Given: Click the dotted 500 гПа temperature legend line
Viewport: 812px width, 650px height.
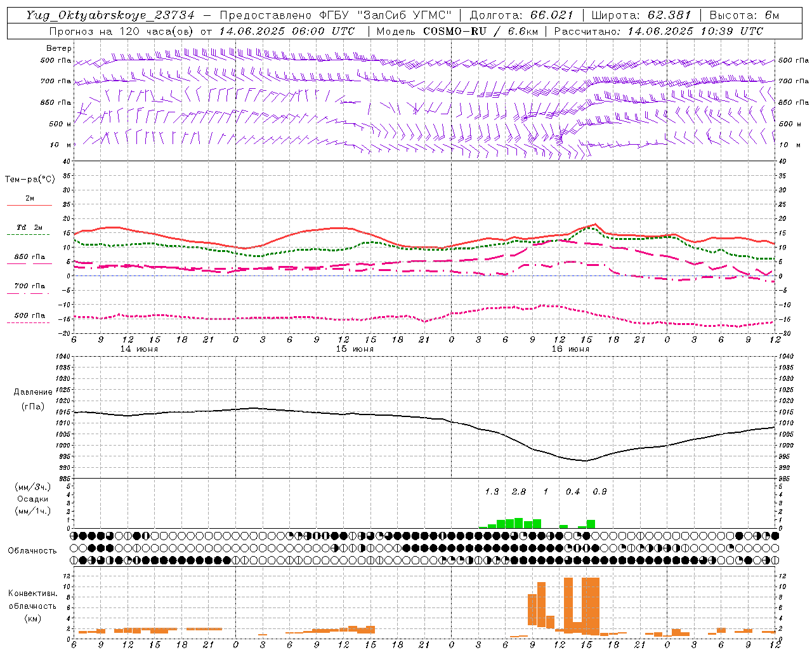Looking at the screenshot, I should 29,322.
